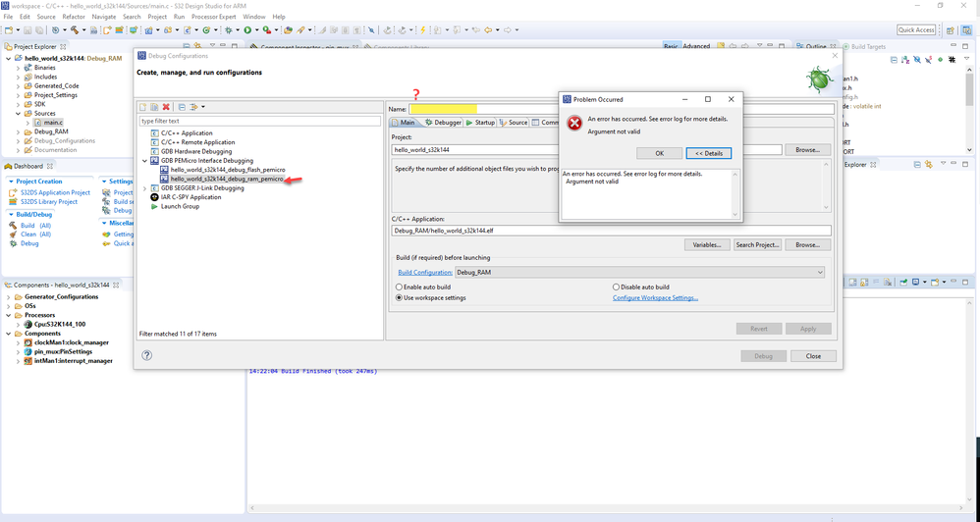Viewport: 980px width, 522px height.
Task: Select hello_world_s32k144_debug_flash_pemicro configuration
Action: tap(228, 170)
